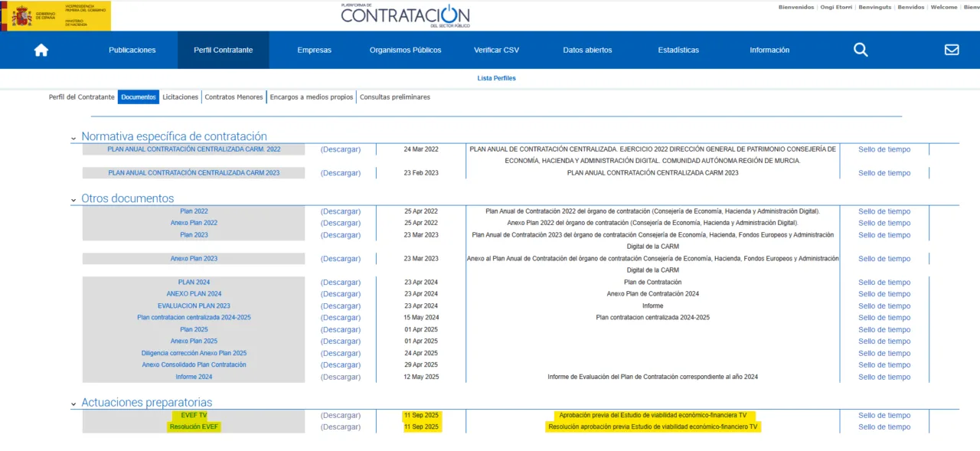Click Descargar for PLAN 2024 row

[x=341, y=283]
